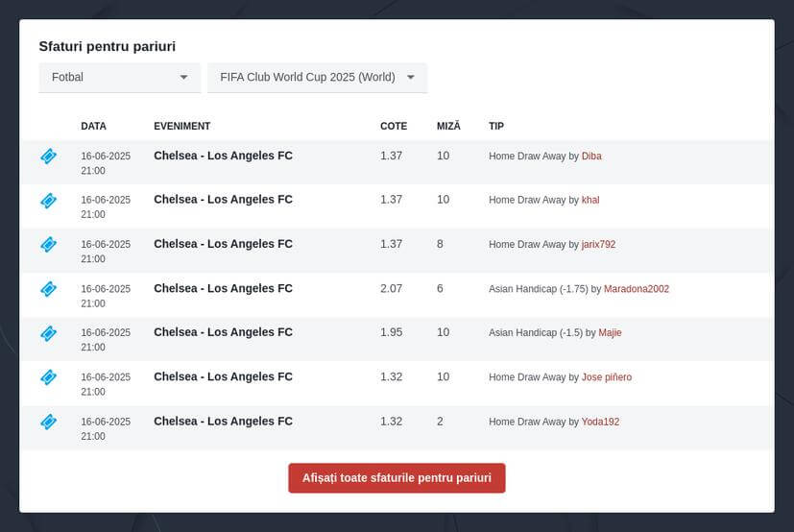Click the ticket icon beside Yoda192's tip
The height and width of the screenshot is (532, 794).
pos(49,422)
